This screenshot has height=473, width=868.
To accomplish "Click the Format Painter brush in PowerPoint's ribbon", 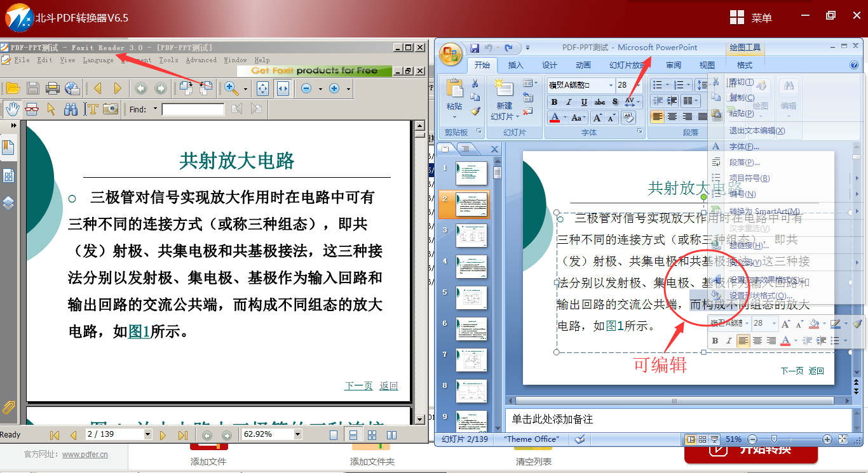I will (x=475, y=111).
